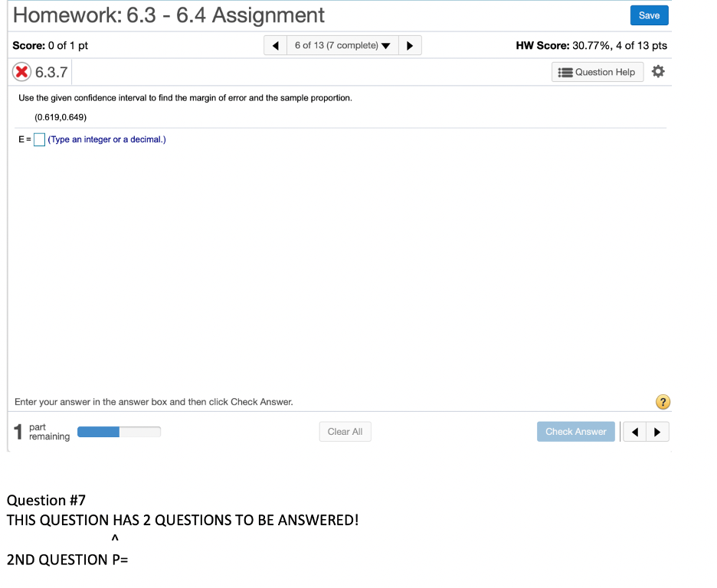Click the back navigation arrow beside Check Answer
The height and width of the screenshot is (588, 717).
coord(634,431)
